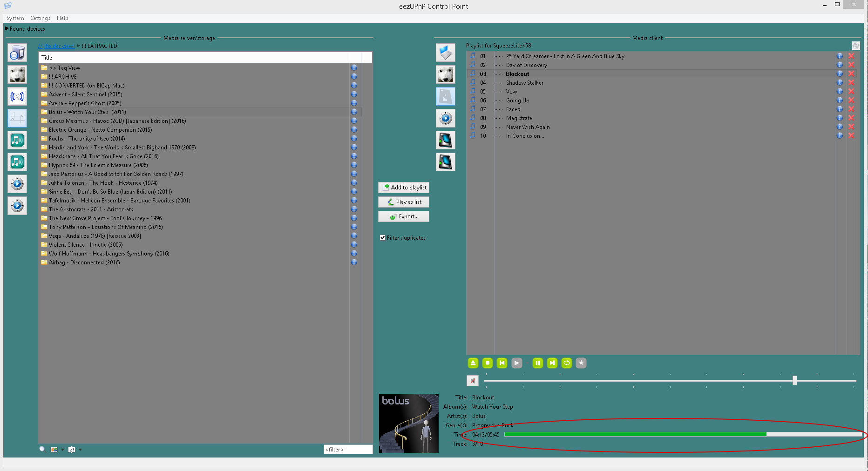The image size is (868, 471).
Task: Select folder 'Arena - Pepper's Ghost (2005)'
Action: [85, 103]
